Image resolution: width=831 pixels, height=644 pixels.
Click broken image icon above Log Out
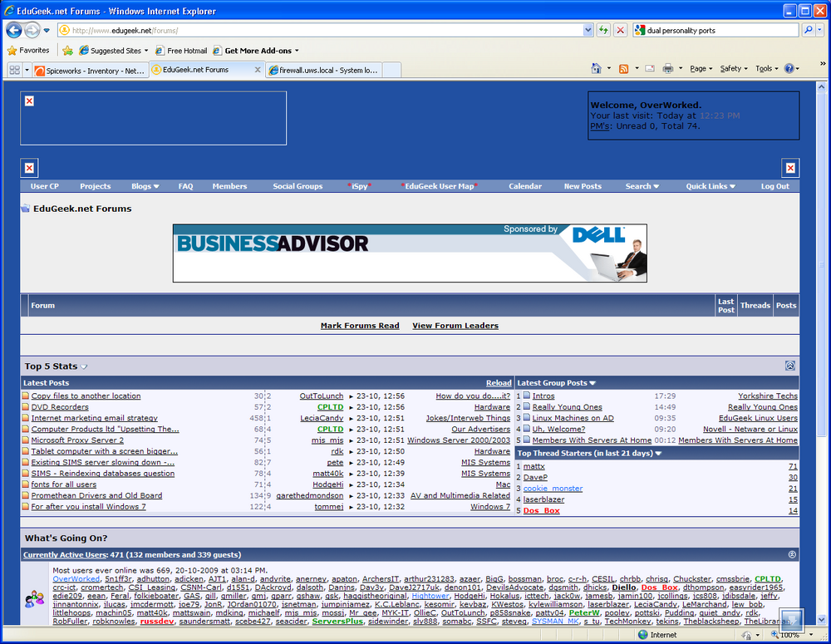coord(790,168)
